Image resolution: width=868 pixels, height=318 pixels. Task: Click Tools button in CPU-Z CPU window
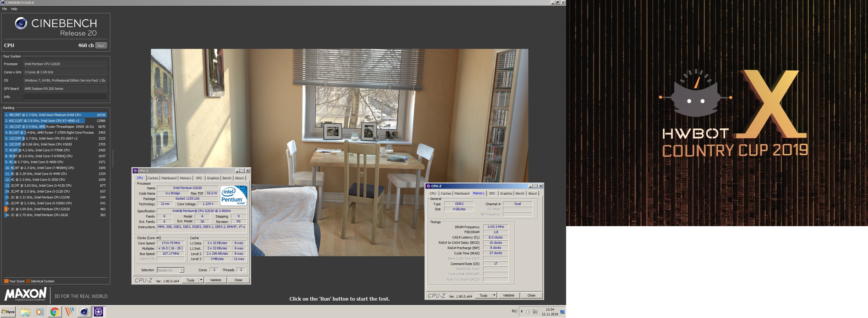pyautogui.click(x=190, y=280)
